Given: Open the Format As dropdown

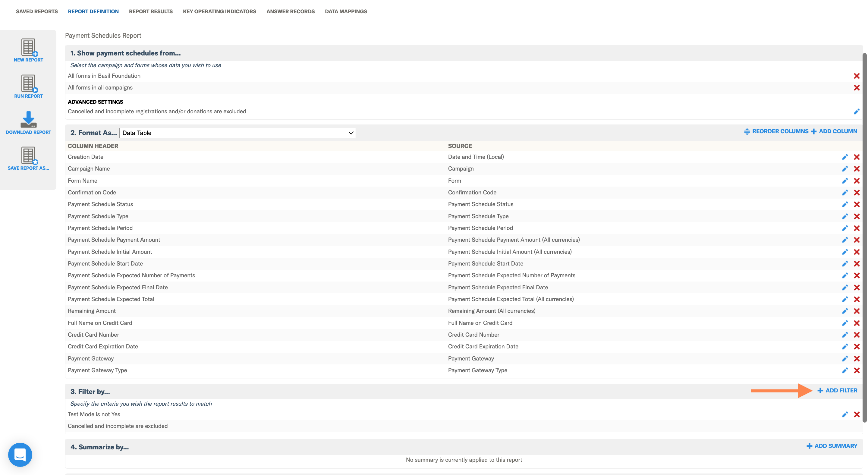Looking at the screenshot, I should pyautogui.click(x=237, y=133).
